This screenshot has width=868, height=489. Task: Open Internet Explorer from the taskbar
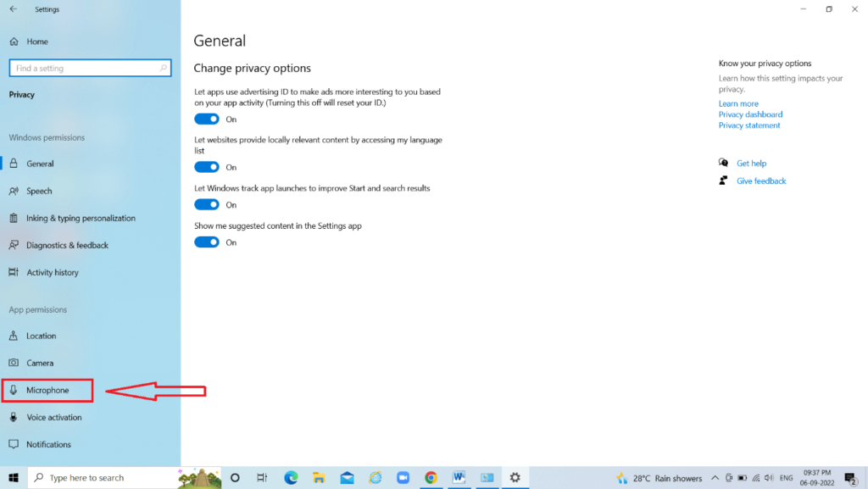coord(376,477)
